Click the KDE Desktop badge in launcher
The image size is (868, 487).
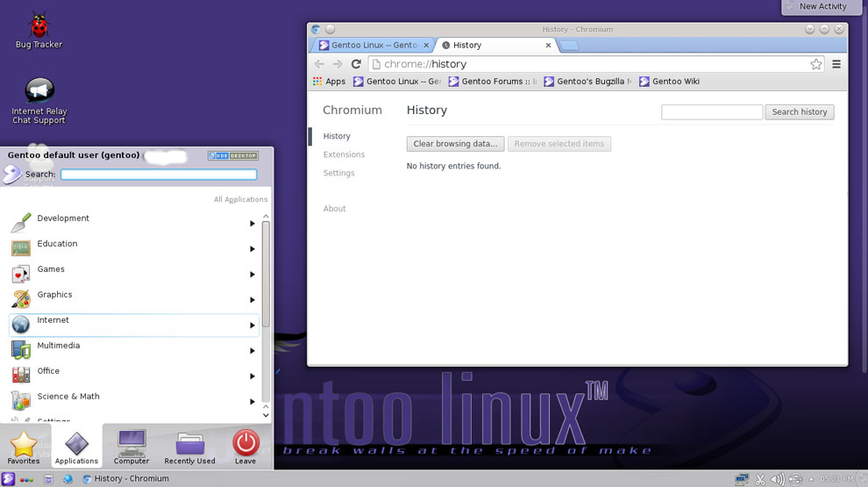click(x=233, y=155)
